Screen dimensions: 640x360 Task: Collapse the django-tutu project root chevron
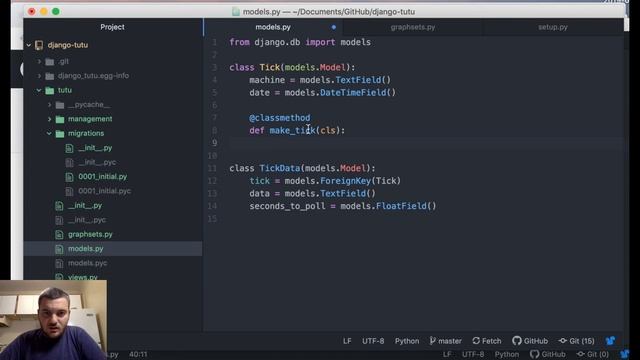click(29, 45)
